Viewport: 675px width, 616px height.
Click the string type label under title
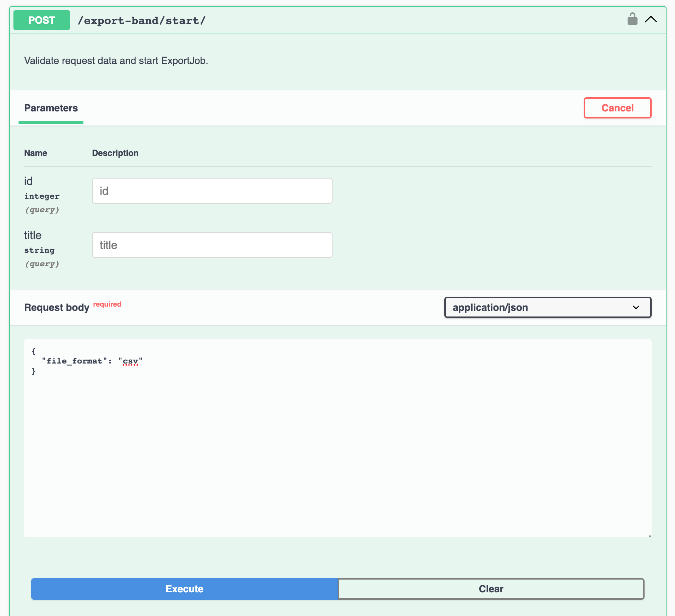point(39,250)
